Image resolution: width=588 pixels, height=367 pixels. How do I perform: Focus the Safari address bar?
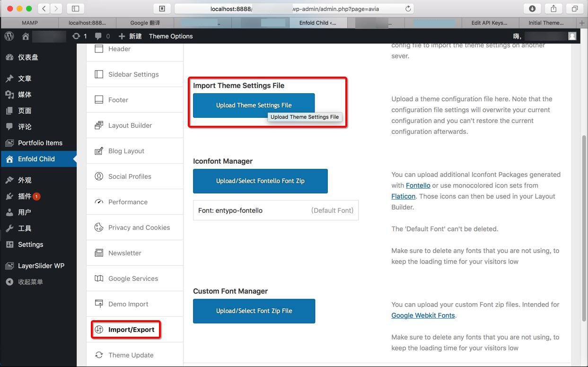point(294,9)
